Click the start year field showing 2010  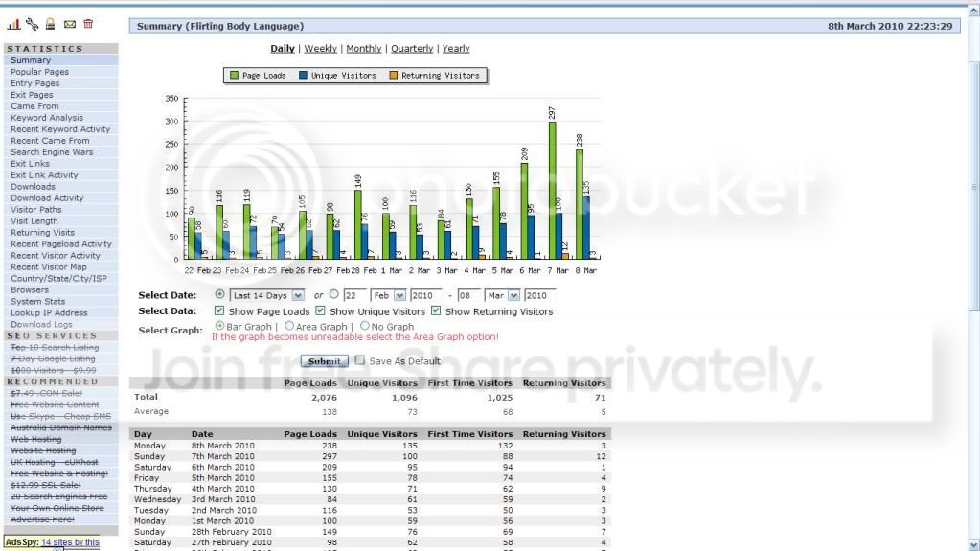click(425, 295)
